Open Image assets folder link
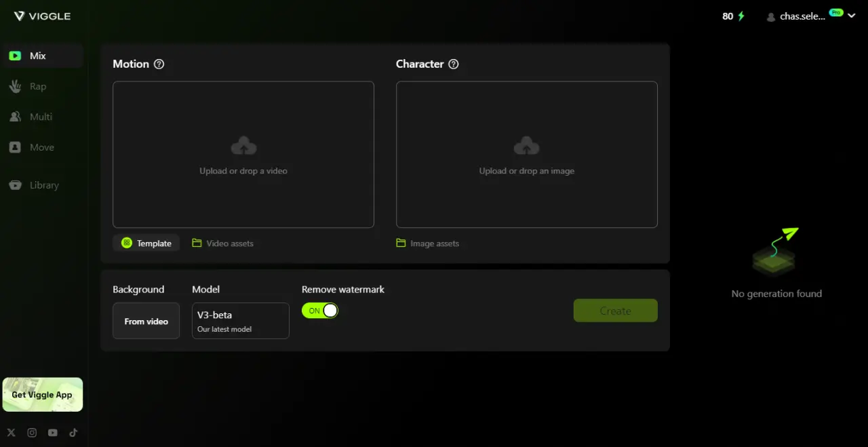The width and height of the screenshot is (868, 447). [x=428, y=243]
